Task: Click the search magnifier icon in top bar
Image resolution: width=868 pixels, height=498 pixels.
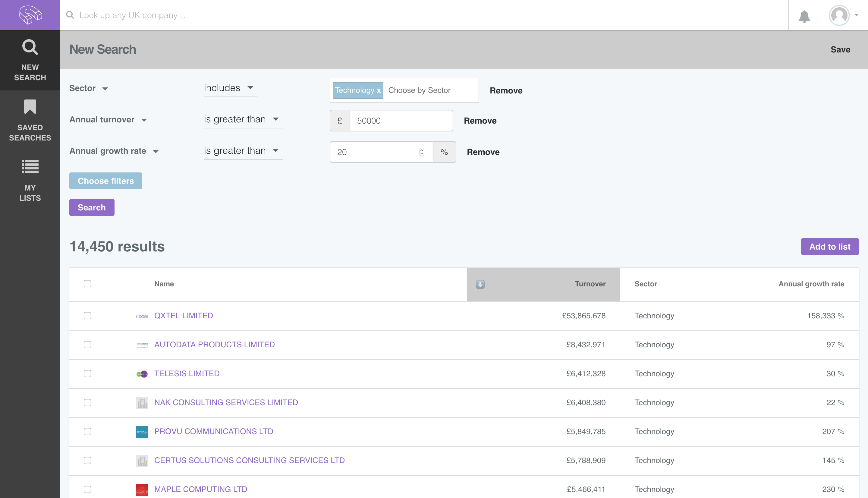Action: click(70, 15)
